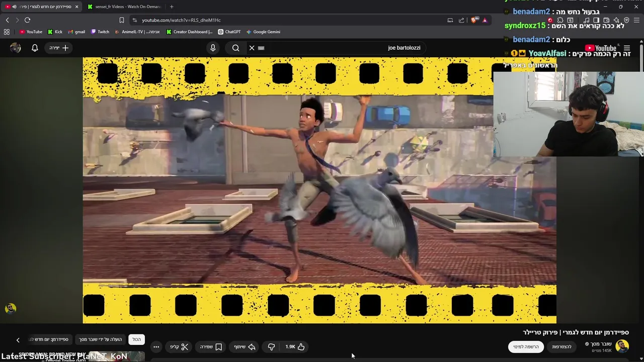The height and width of the screenshot is (362, 644).
Task: Bookmark this page from the address bar
Action: [121, 20]
